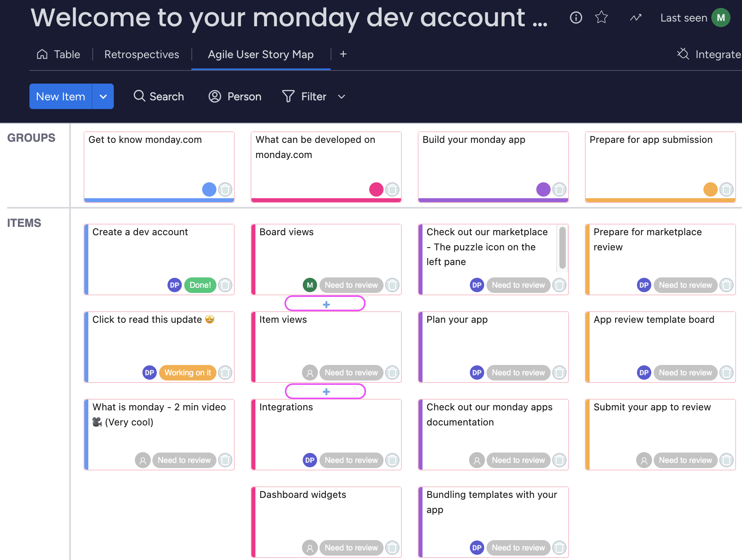Viewport: 742px width, 560px height.
Task: Change status of Check out our marketplace card
Action: pyautogui.click(x=518, y=285)
